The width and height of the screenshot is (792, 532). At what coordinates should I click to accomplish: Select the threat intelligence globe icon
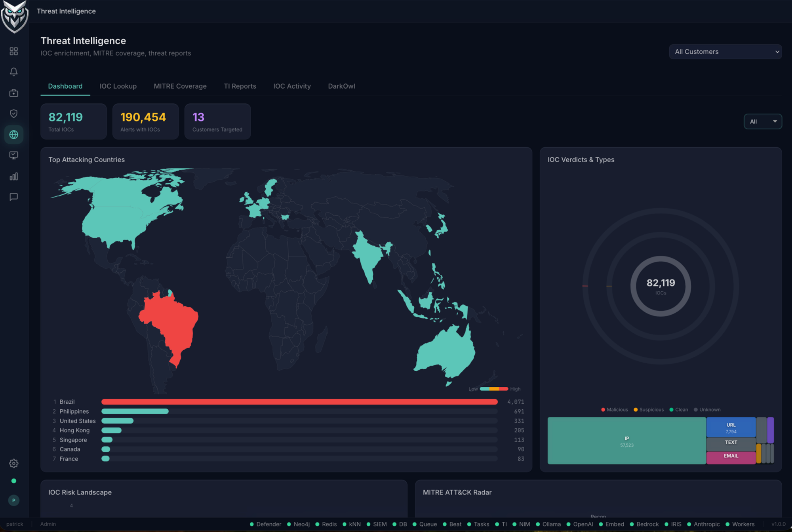(14, 135)
